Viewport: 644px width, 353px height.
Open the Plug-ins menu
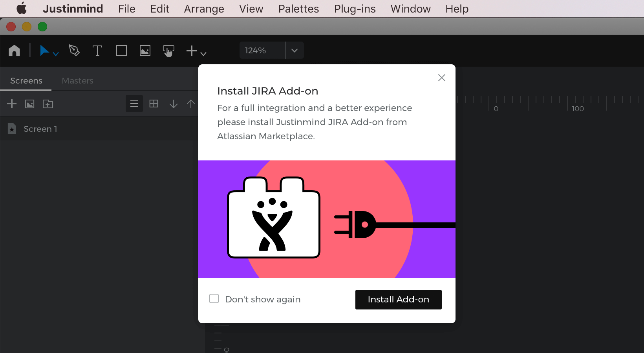(x=355, y=9)
